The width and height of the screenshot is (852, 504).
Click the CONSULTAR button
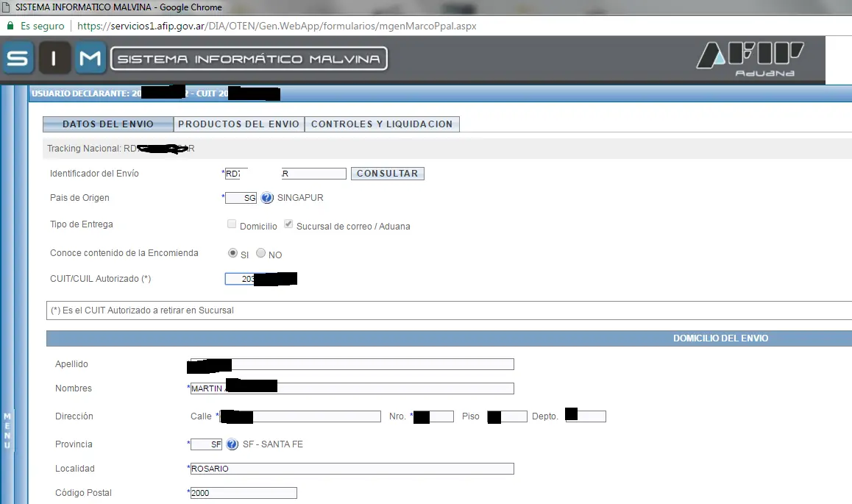pyautogui.click(x=388, y=173)
